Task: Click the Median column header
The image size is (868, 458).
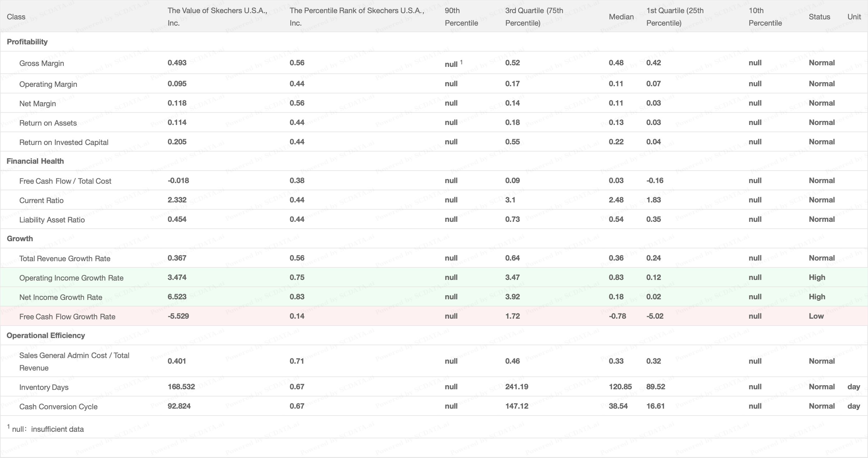Action: (621, 17)
